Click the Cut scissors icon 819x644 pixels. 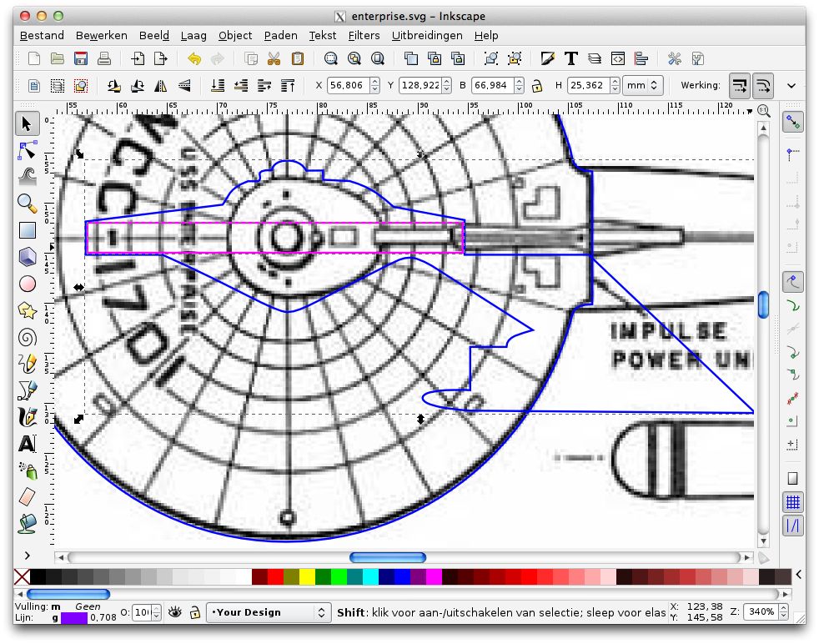click(x=274, y=58)
